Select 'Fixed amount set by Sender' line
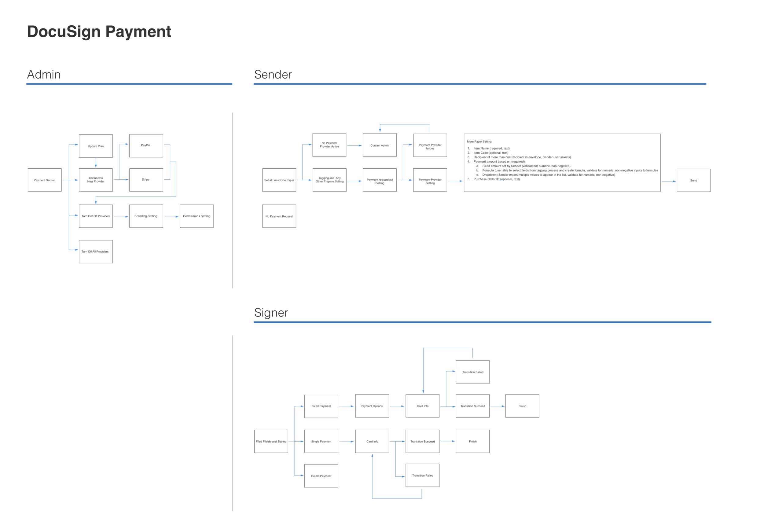764x532 pixels. click(527, 166)
